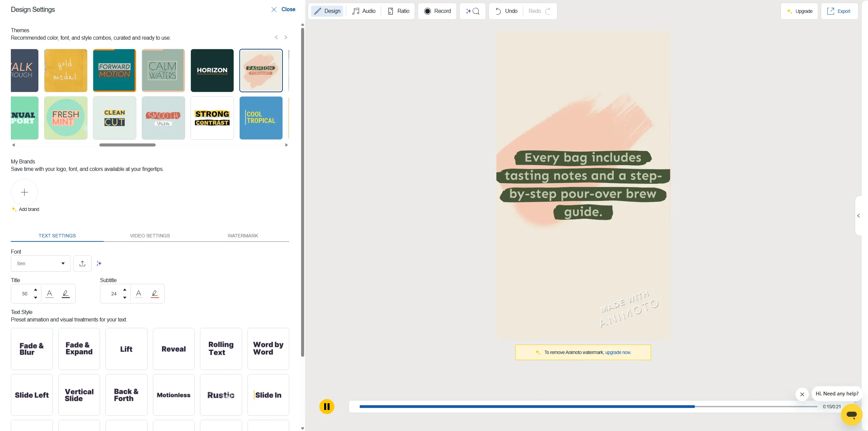This screenshot has height=431, width=868.
Task: Select the Gold Medal theme
Action: [66, 71]
